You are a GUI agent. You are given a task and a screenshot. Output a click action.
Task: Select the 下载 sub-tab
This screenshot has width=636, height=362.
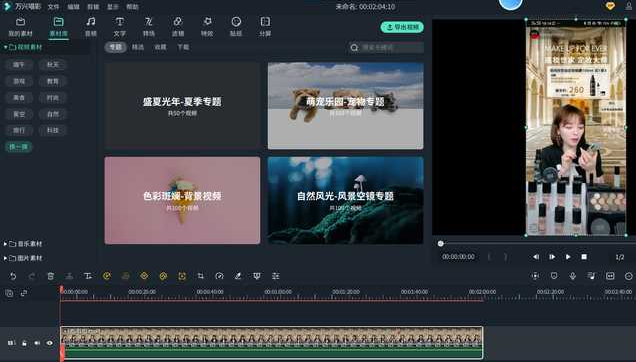click(x=183, y=47)
